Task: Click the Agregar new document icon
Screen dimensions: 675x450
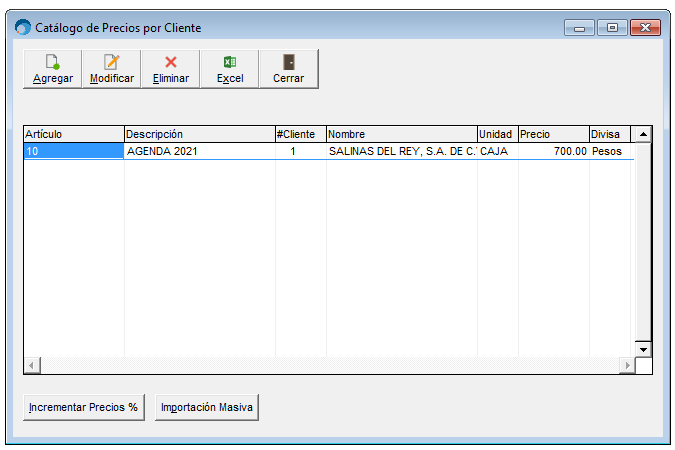Action: [x=53, y=62]
